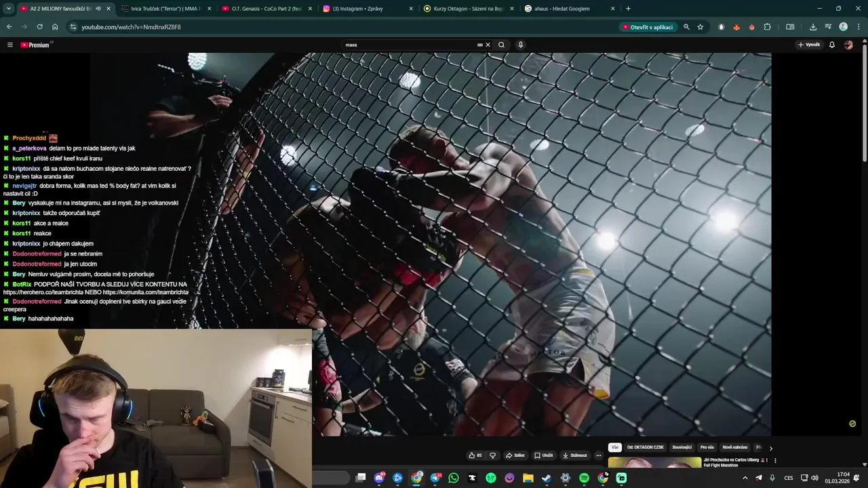Open MetaMask fox extension icon

click(736, 27)
